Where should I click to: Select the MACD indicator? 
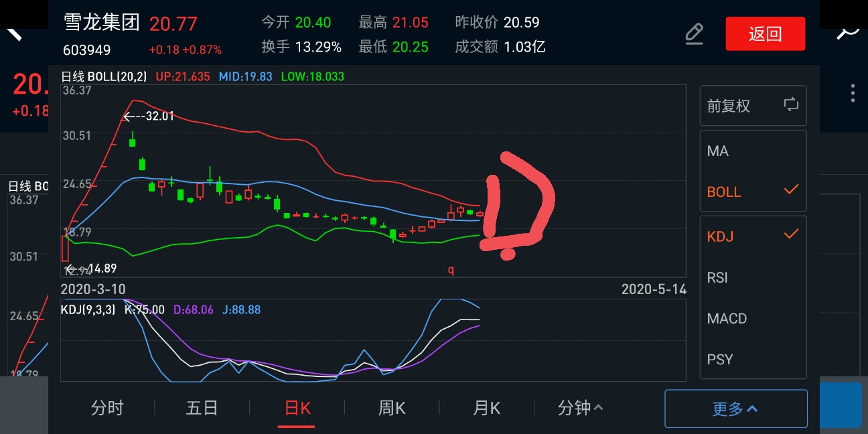(x=727, y=318)
